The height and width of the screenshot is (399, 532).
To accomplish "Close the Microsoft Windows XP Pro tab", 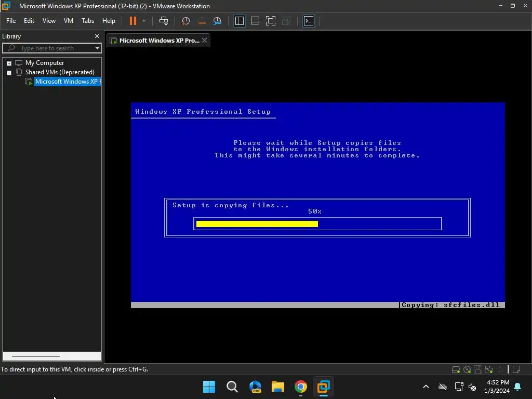I will (204, 40).
